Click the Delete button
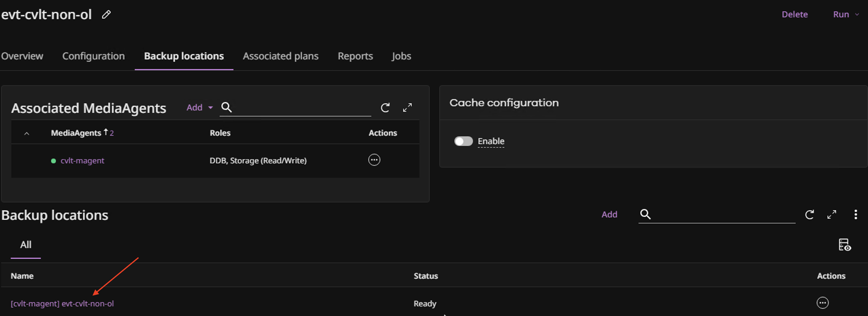 795,15
